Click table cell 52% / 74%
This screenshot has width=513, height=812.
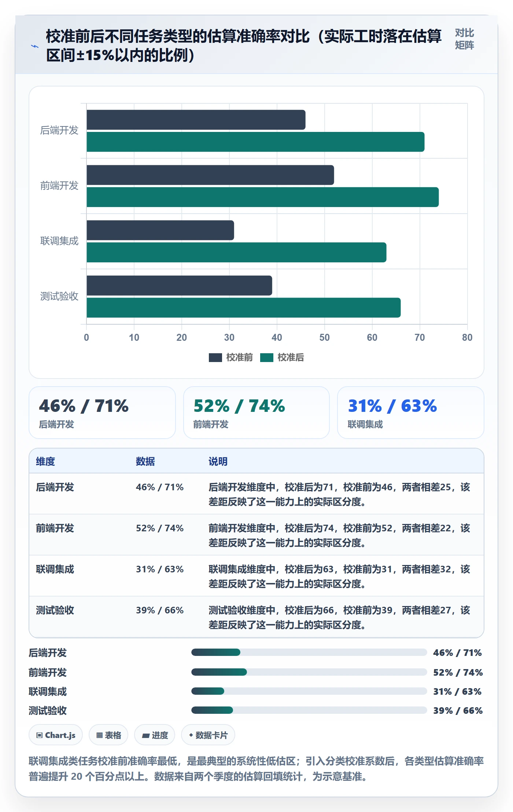(160, 528)
